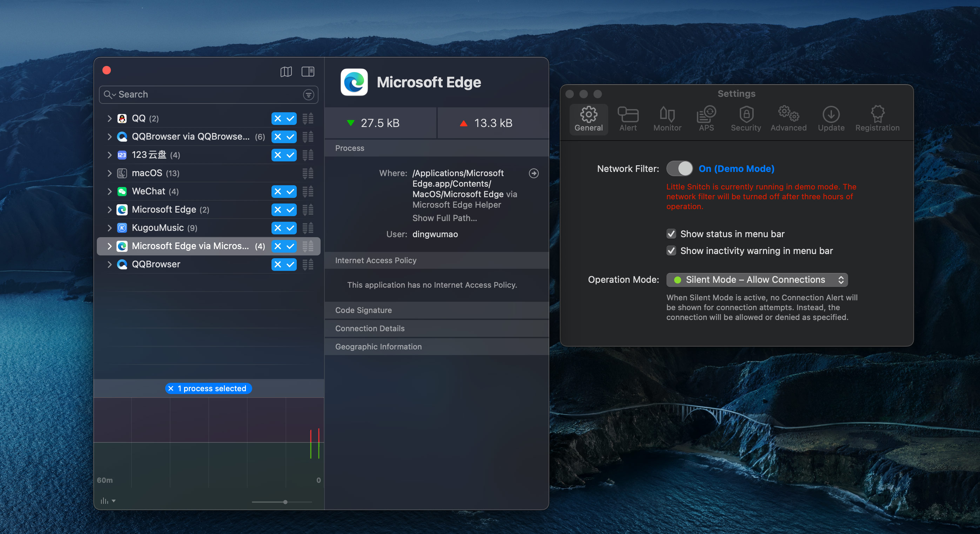980x534 pixels.
Task: Click the search filter options icon
Action: pyautogui.click(x=308, y=95)
